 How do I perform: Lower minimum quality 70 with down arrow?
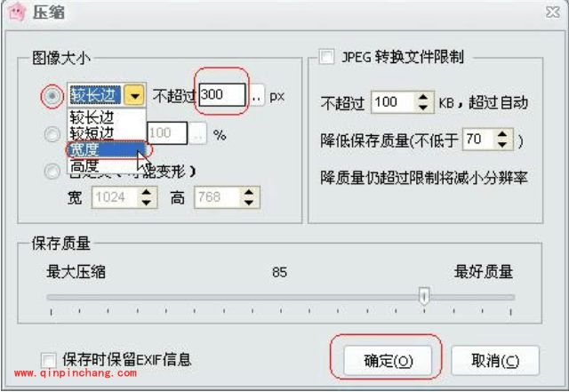point(503,145)
